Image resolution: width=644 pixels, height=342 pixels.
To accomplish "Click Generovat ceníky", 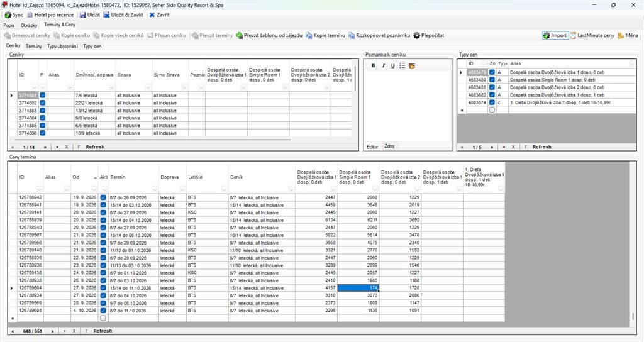I will click(27, 35).
